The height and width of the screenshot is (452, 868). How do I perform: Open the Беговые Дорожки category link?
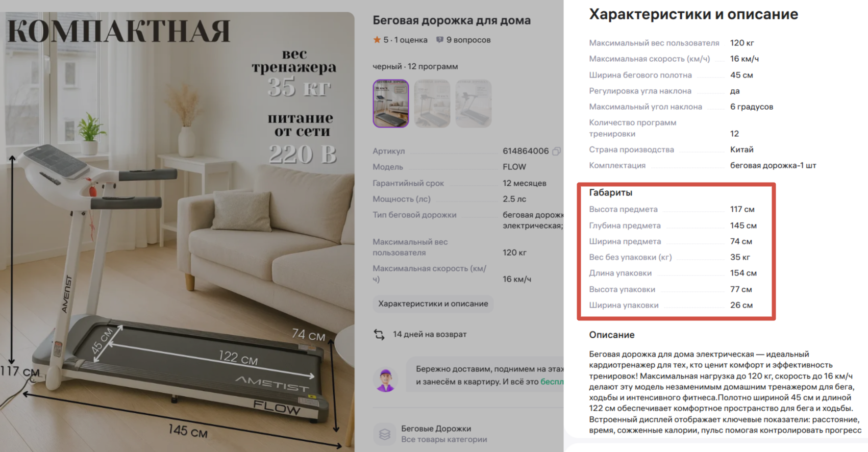point(436,429)
